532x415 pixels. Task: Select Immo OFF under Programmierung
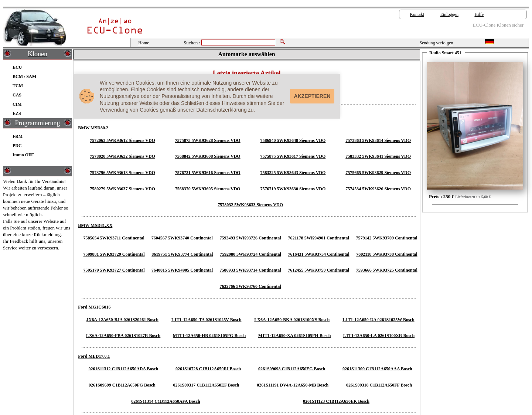coord(23,155)
